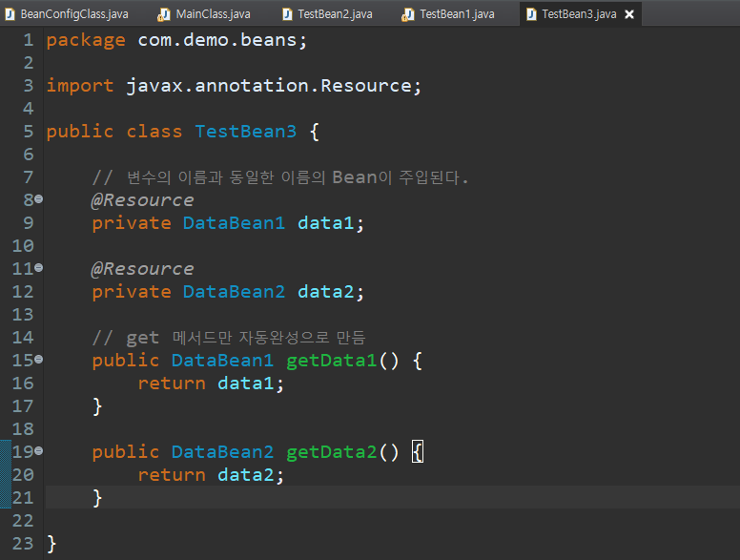Click the Java file icon on TestBean2.java tab
The height and width of the screenshot is (560, 740).
(287, 14)
